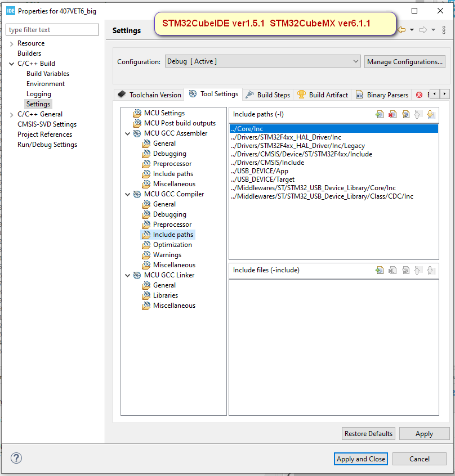455x476 pixels.
Task: Edit icon in Include files section
Action: pyautogui.click(x=405, y=270)
